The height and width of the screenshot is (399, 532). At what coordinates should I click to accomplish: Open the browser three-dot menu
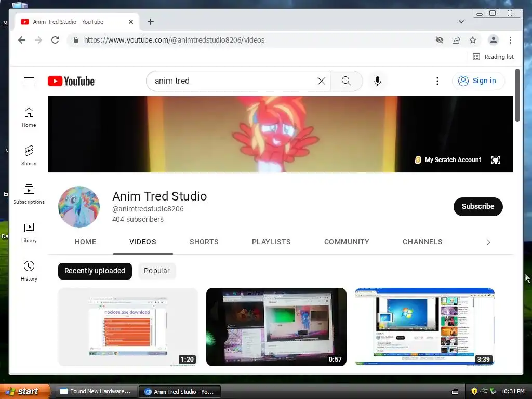(510, 40)
